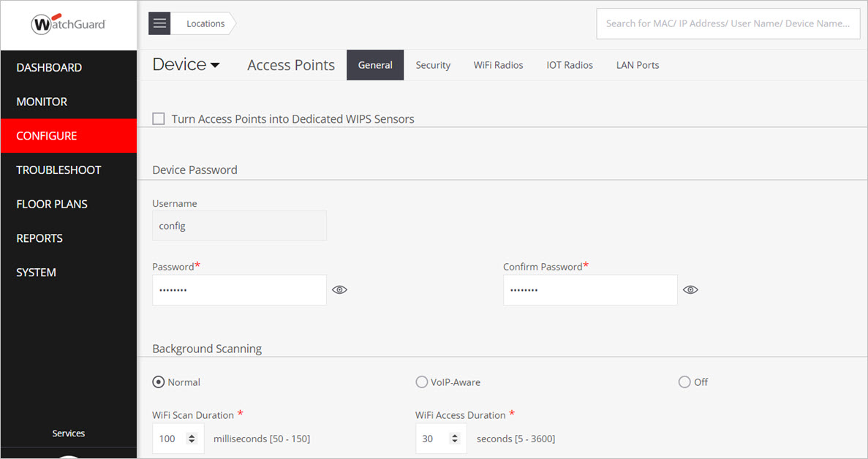Expand the Device dropdown

point(186,64)
